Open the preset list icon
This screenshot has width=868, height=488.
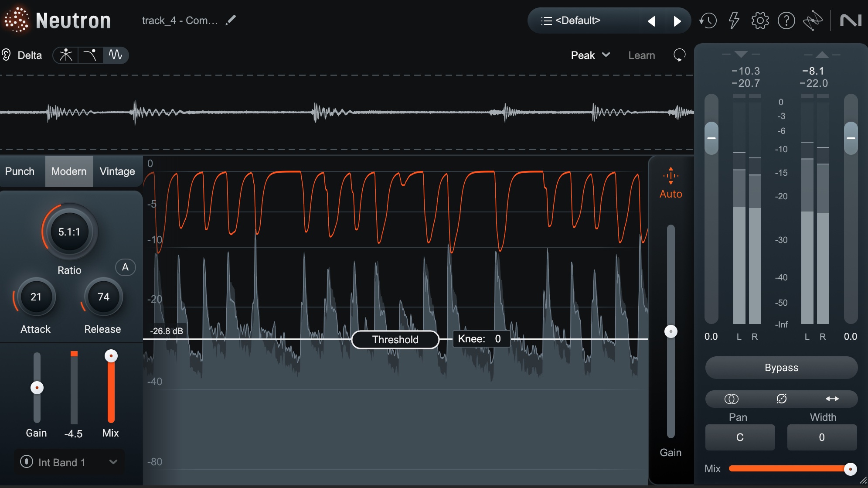(546, 20)
